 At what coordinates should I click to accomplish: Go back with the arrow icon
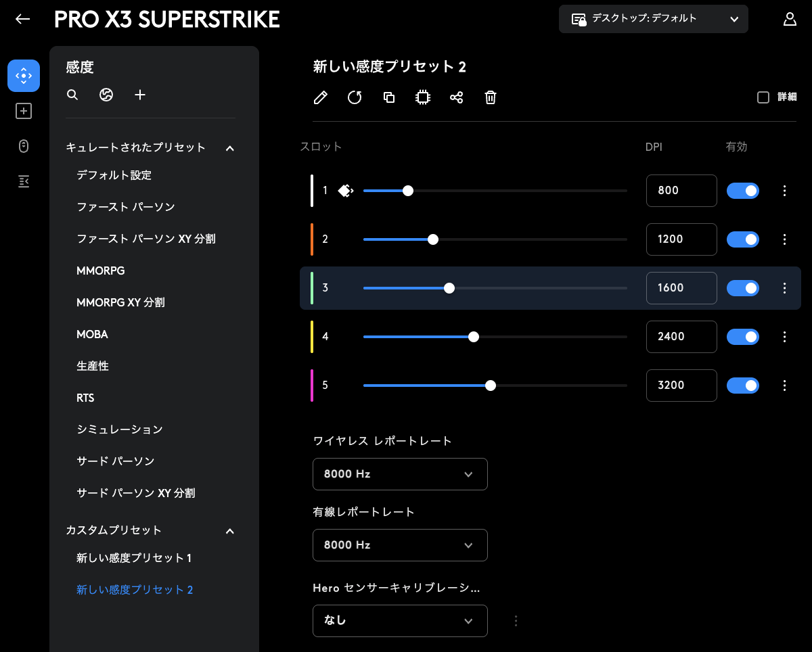pos(23,19)
